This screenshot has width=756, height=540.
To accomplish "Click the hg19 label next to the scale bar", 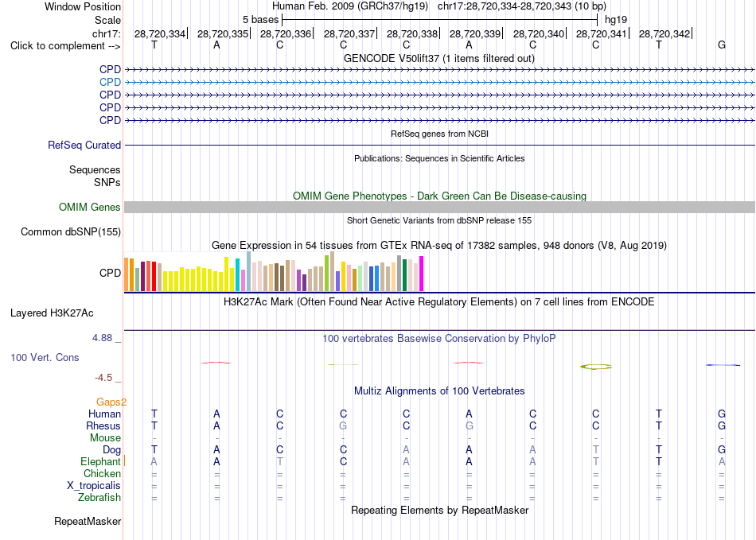I will point(616,20).
